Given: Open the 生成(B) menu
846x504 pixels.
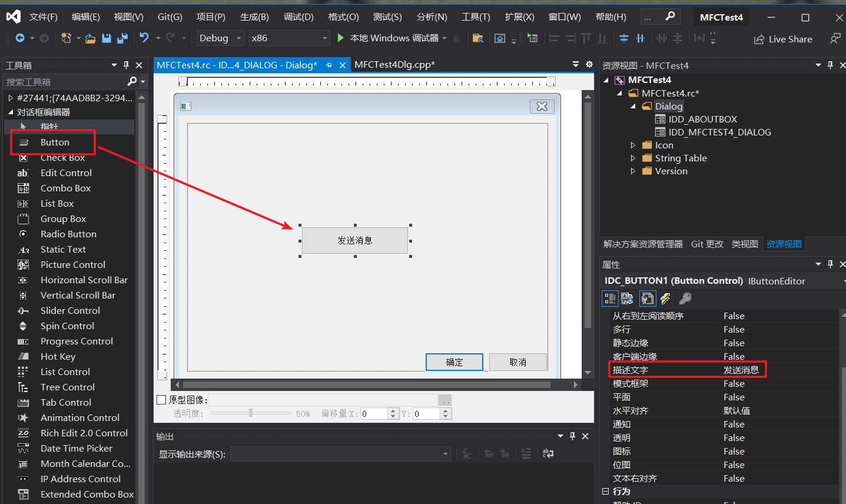Looking at the screenshot, I should (x=254, y=17).
